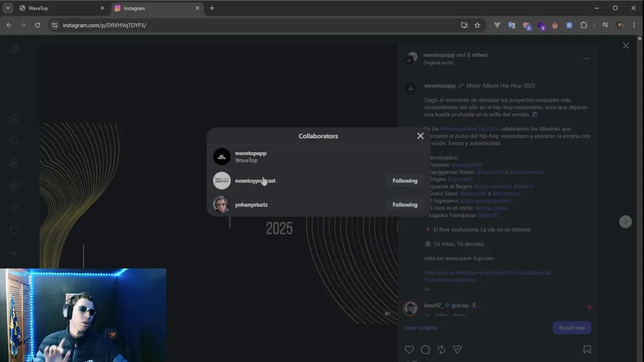This screenshot has width=644, height=362.
Task: Click the install app icon in the address bar
Action: pyautogui.click(x=464, y=25)
